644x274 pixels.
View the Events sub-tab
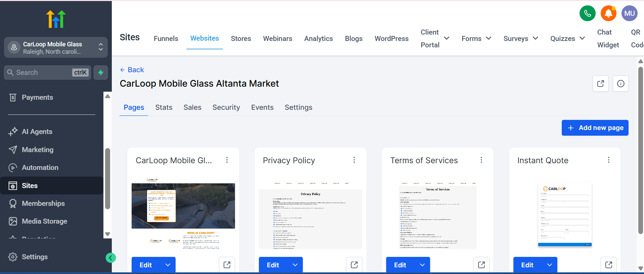tap(262, 107)
